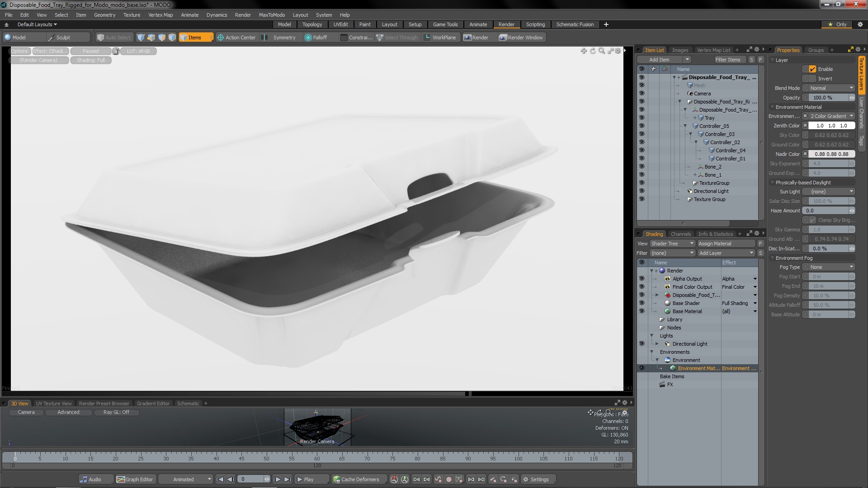This screenshot has height=488, width=868.
Task: Click the Cache Deformers icon button
Action: [x=336, y=479]
